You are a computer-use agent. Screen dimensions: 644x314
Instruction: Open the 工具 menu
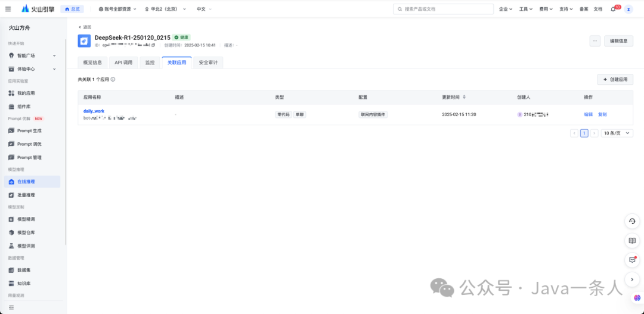(x=526, y=9)
